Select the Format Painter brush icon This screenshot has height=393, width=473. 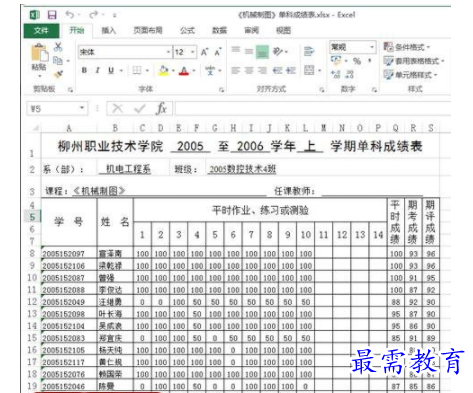pyautogui.click(x=58, y=74)
